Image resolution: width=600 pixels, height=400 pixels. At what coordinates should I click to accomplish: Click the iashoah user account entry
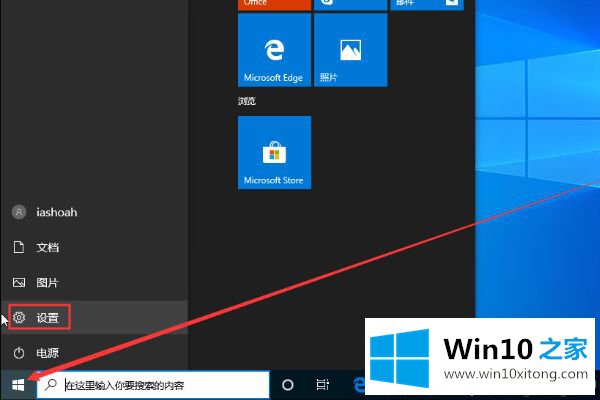(94, 212)
